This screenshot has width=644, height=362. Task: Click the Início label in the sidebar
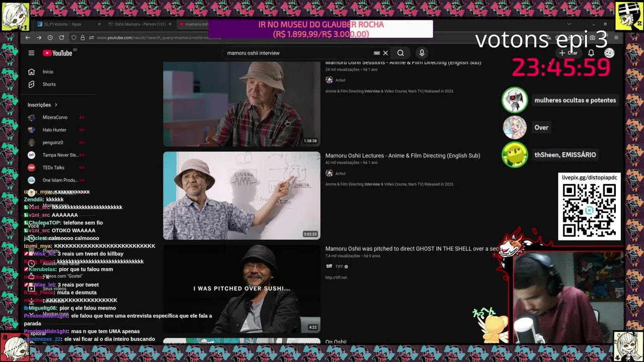pos(48,72)
